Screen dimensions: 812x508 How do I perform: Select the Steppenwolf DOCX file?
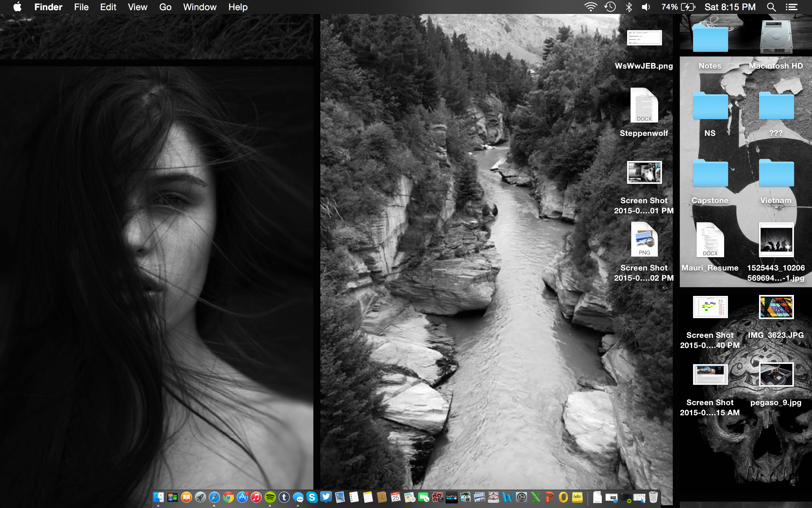tap(644, 105)
